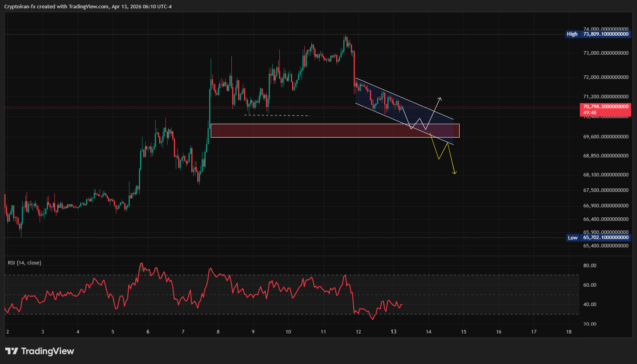Click the blue High label tag

click(572, 34)
